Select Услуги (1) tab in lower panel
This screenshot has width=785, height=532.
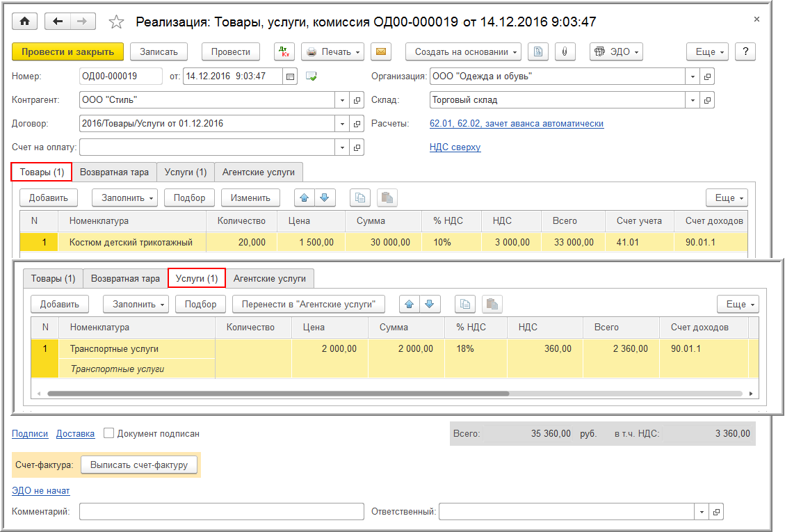197,278
